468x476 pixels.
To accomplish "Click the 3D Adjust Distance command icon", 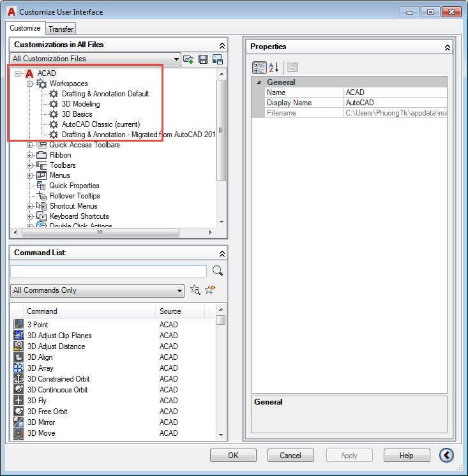I will point(19,346).
